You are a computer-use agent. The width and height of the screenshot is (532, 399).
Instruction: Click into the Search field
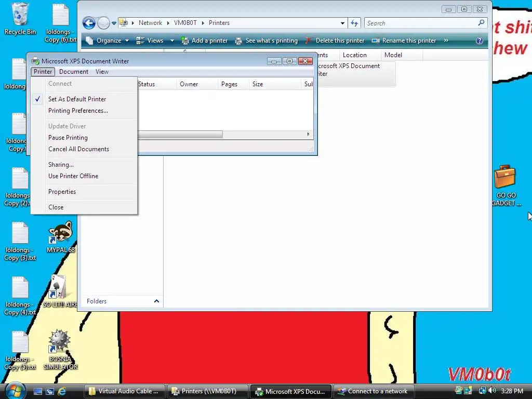421,23
